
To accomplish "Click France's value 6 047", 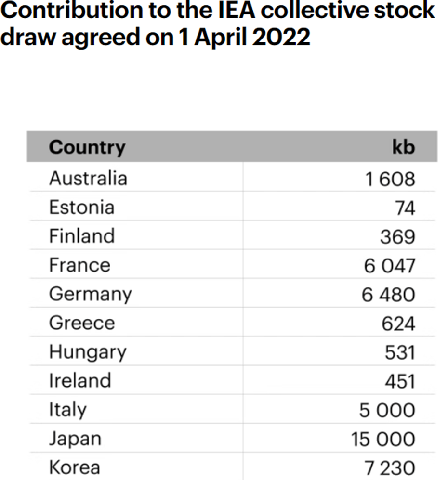I will coord(389,266).
